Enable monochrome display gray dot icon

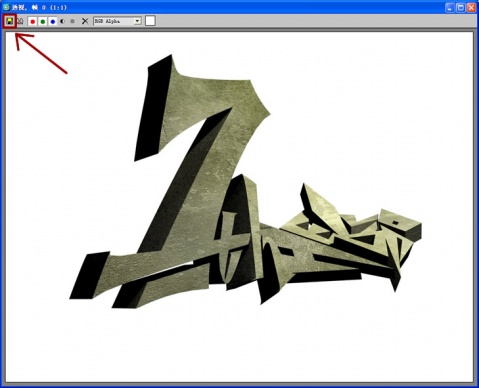(x=72, y=21)
